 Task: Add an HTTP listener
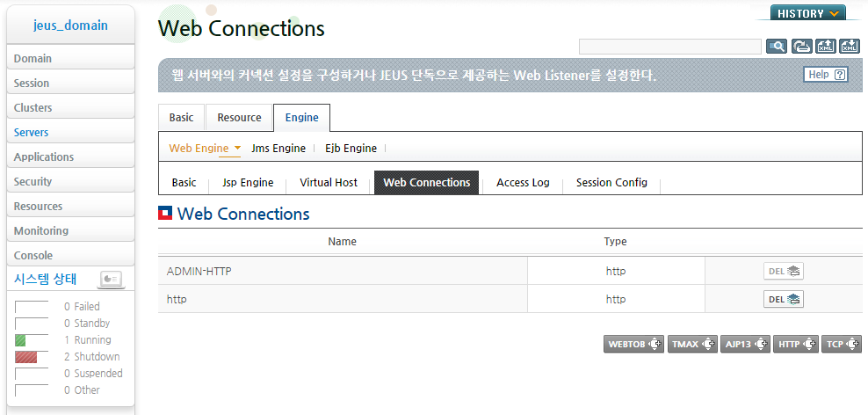[x=795, y=344]
